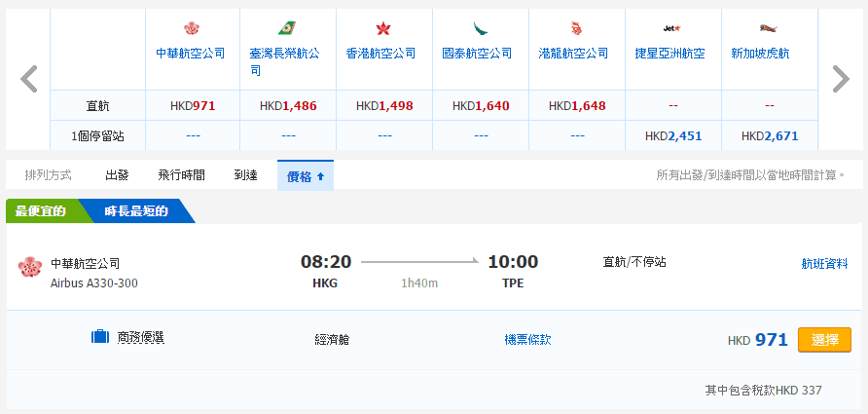The width and height of the screenshot is (868, 414).
Task: Sort flights by 價格 price
Action: click(x=305, y=176)
